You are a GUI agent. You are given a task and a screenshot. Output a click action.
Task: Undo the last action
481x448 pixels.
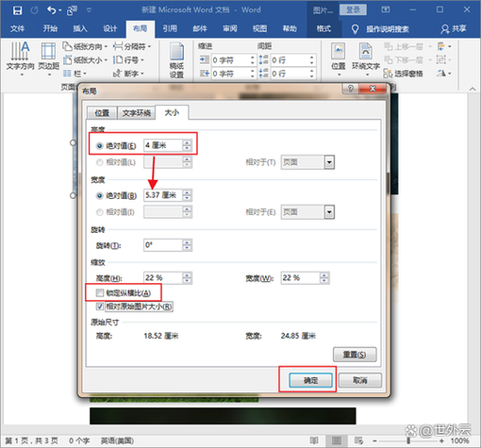coord(52,10)
